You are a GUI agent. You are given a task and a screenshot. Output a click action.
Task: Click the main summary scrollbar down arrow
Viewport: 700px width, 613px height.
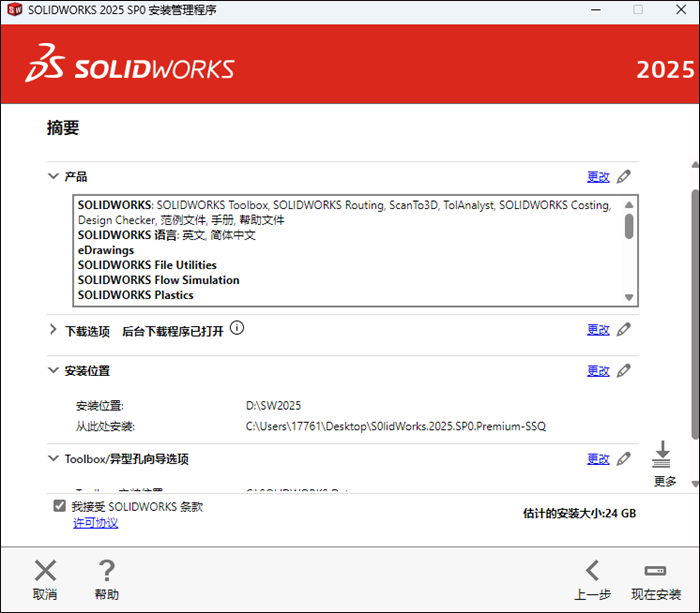click(x=695, y=484)
